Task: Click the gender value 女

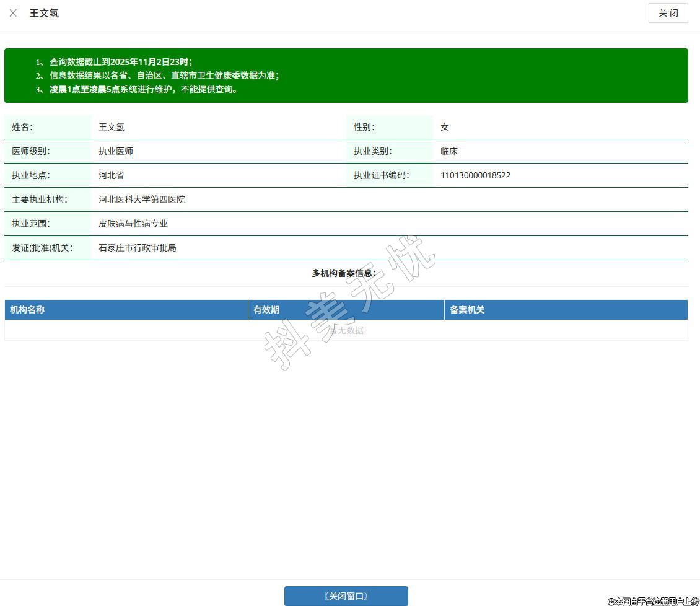Action: point(445,127)
